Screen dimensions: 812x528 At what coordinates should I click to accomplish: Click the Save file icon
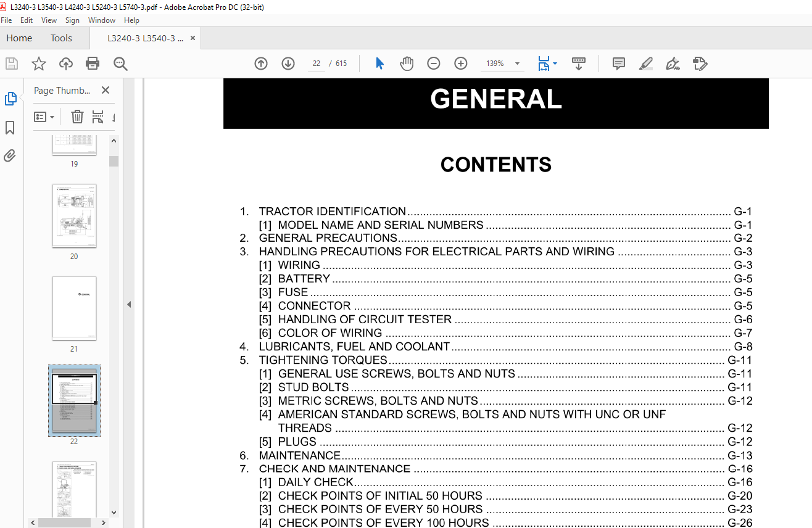coord(12,64)
